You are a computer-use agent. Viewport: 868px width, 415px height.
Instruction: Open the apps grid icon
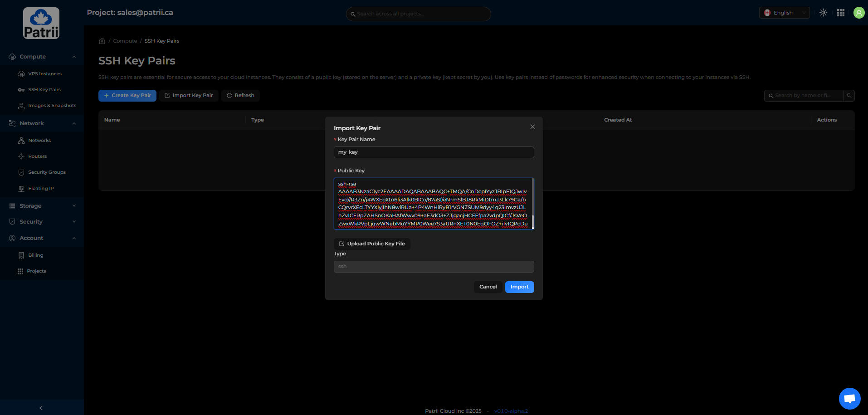(840, 13)
